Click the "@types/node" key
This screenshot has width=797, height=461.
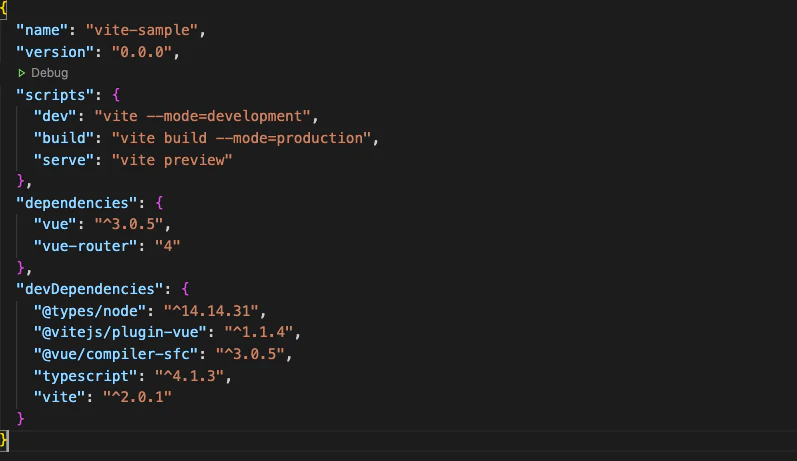pyautogui.click(x=89, y=311)
